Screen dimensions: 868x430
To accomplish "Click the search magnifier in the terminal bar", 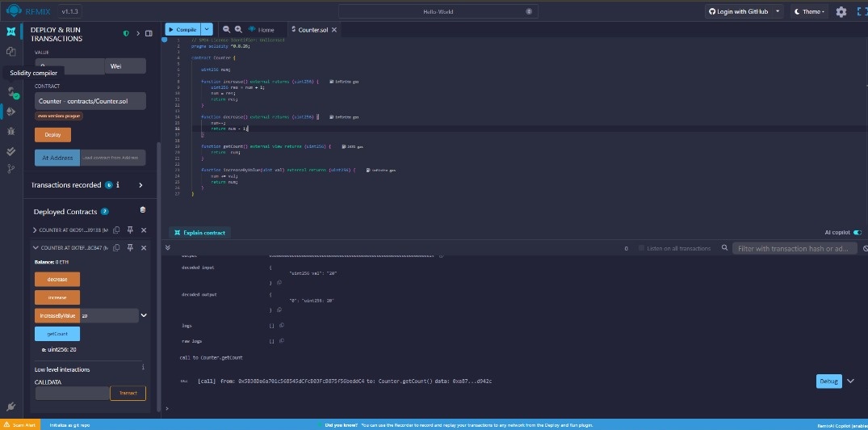I will coord(724,248).
